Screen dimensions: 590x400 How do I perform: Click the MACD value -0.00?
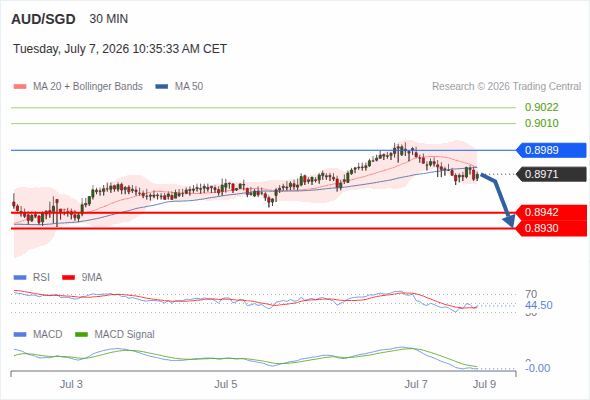538,368
